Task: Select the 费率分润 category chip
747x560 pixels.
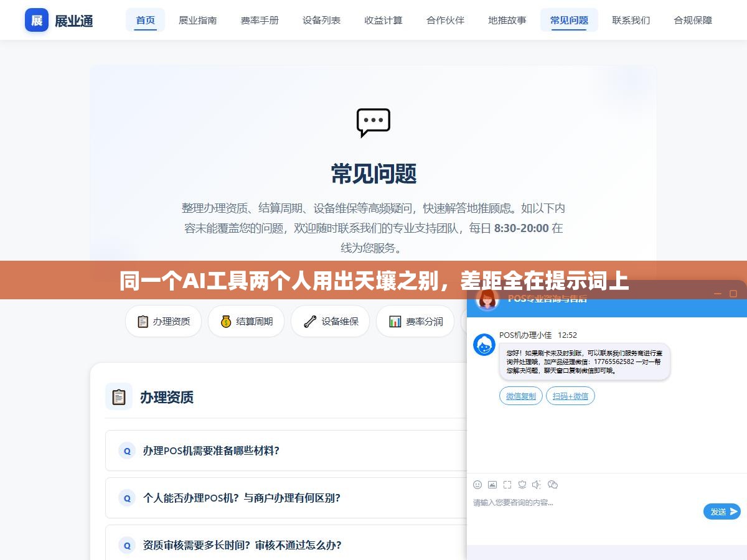Action: tap(415, 321)
